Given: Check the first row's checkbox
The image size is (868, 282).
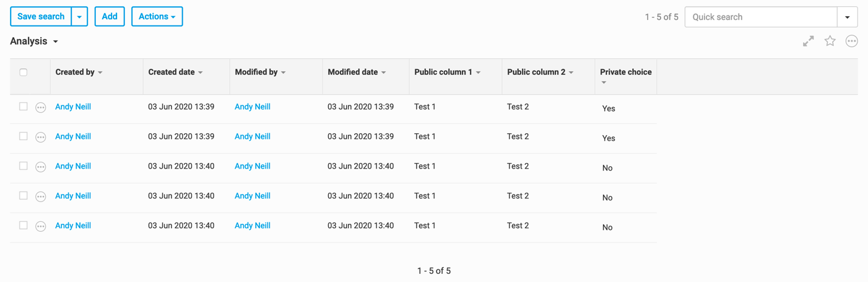Looking at the screenshot, I should (x=24, y=107).
